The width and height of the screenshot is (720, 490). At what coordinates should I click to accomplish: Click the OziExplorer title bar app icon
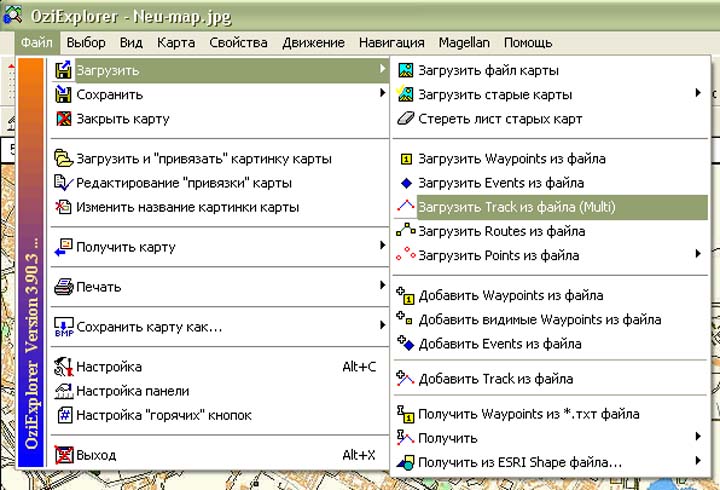pyautogui.click(x=12, y=14)
